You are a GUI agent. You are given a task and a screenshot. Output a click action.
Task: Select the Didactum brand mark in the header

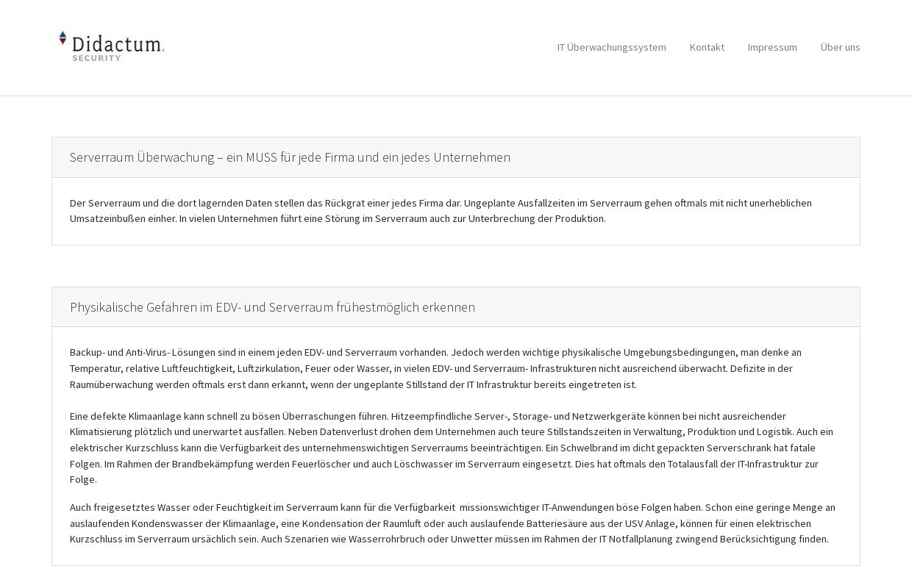coord(110,46)
